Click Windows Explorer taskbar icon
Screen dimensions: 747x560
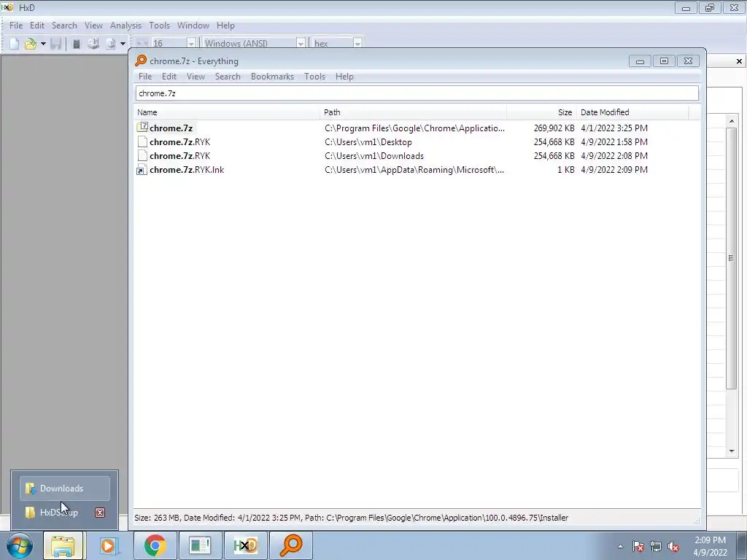[x=63, y=545]
